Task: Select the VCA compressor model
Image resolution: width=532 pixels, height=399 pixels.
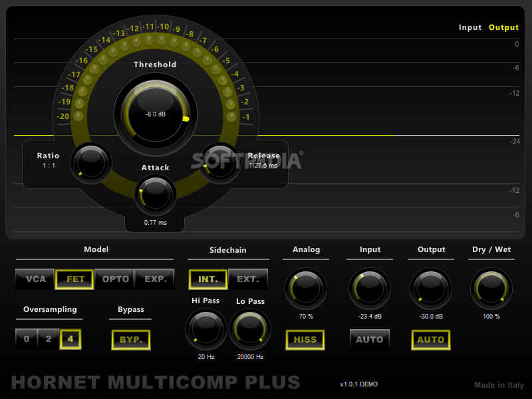Action: [x=35, y=279]
